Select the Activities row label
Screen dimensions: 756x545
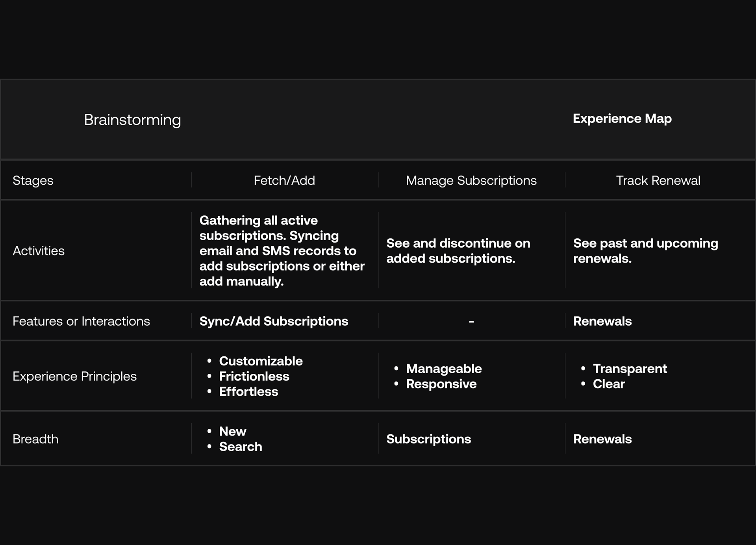[39, 251]
